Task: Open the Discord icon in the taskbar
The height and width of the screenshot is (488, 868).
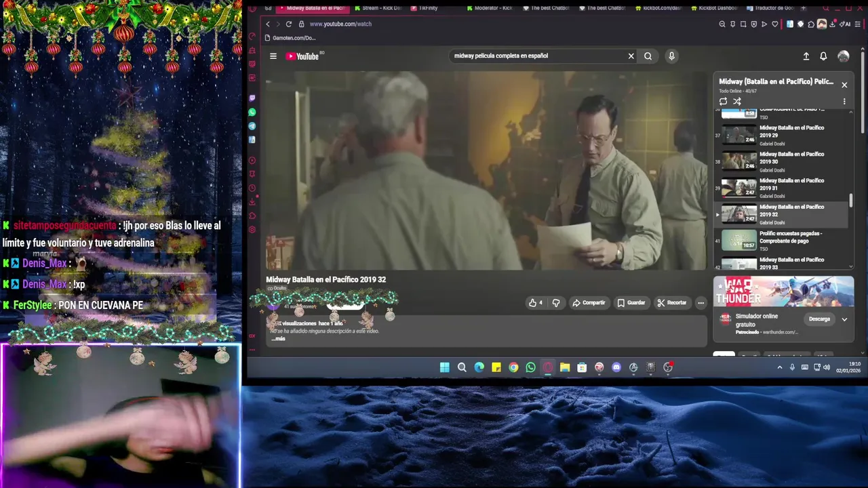Action: [616, 367]
